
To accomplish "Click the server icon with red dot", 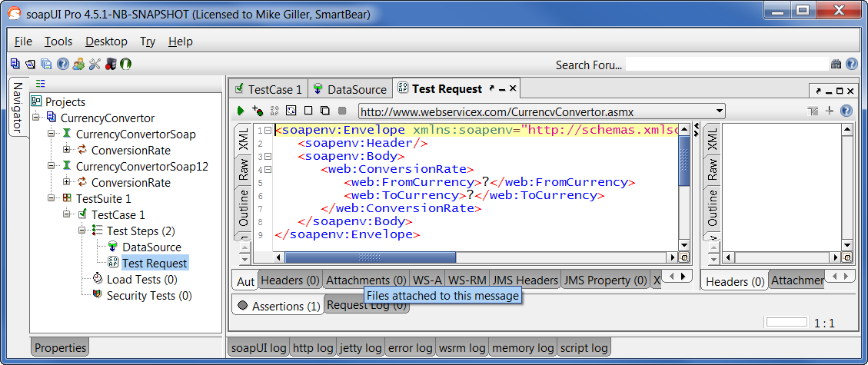I will [x=110, y=64].
